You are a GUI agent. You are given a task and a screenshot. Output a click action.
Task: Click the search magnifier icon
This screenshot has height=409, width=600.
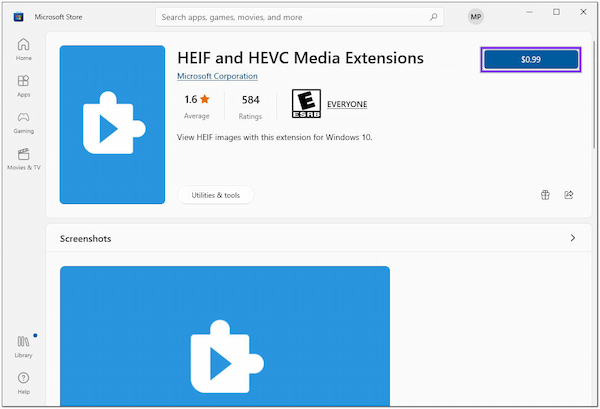click(433, 17)
